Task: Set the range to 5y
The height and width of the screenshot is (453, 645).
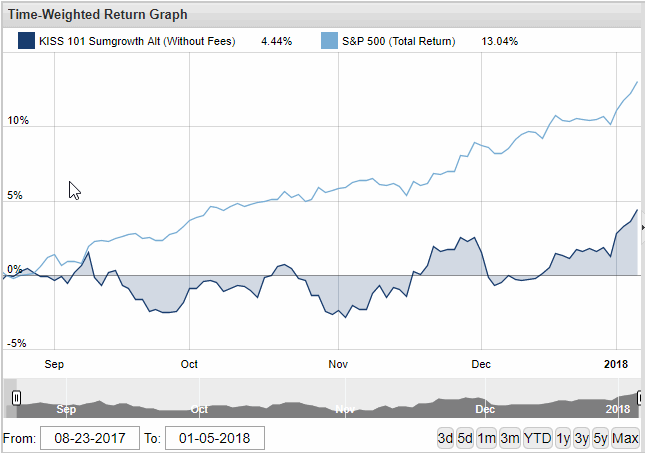Action: pos(601,438)
